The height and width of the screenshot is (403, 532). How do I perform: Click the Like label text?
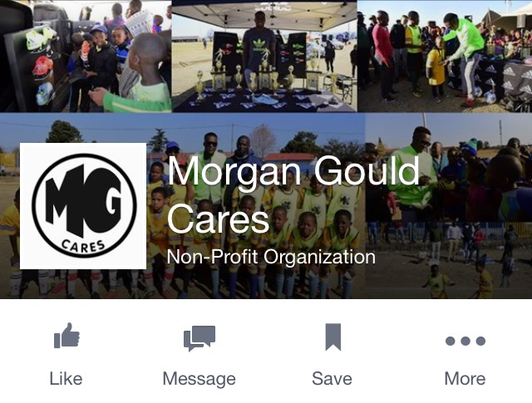tap(66, 379)
